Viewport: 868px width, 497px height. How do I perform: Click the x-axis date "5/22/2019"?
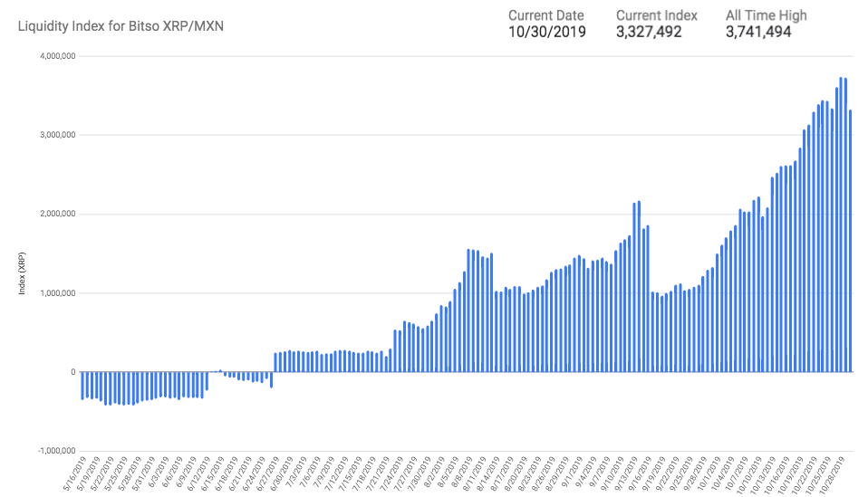point(102,473)
